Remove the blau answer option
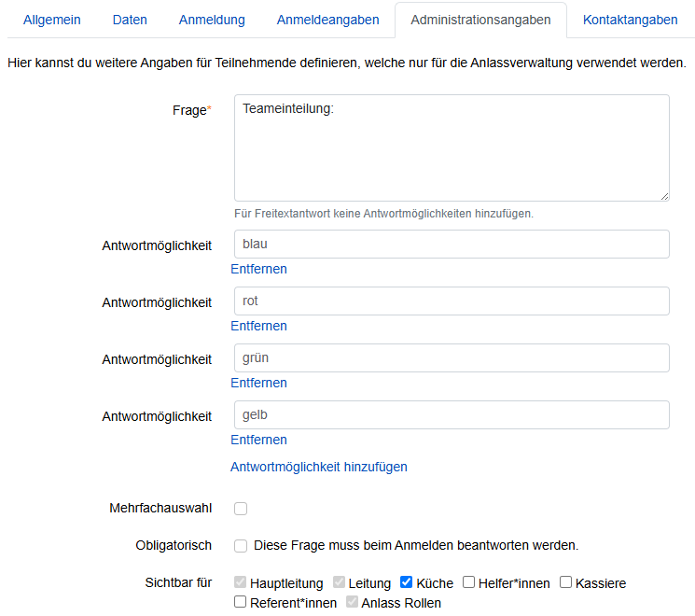695x616 pixels. (x=258, y=269)
